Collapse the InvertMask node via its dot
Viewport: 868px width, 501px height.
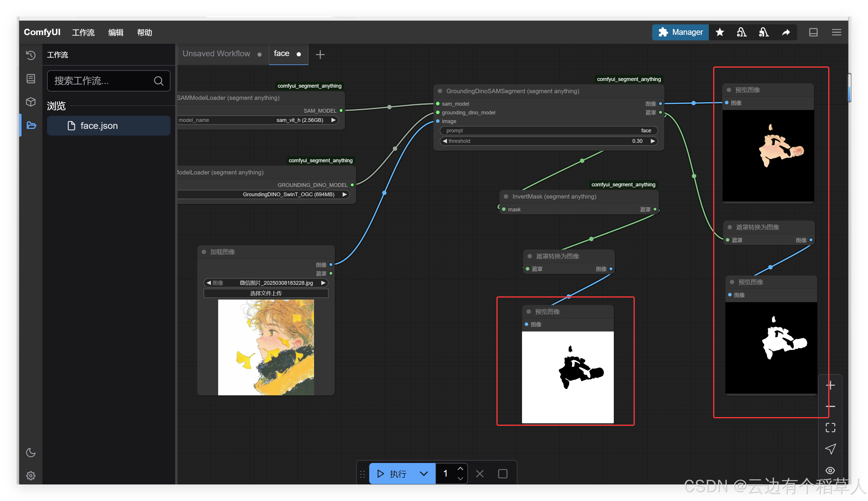pos(506,197)
